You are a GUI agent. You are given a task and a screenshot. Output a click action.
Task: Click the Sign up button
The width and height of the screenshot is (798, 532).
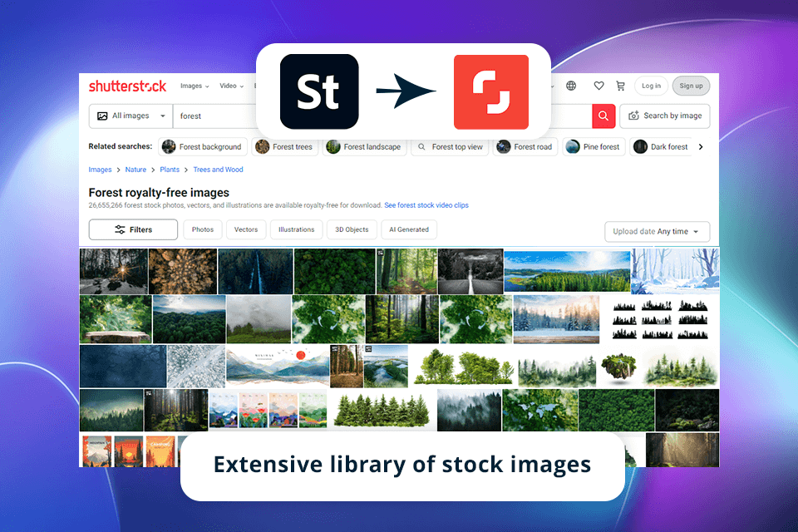click(691, 86)
